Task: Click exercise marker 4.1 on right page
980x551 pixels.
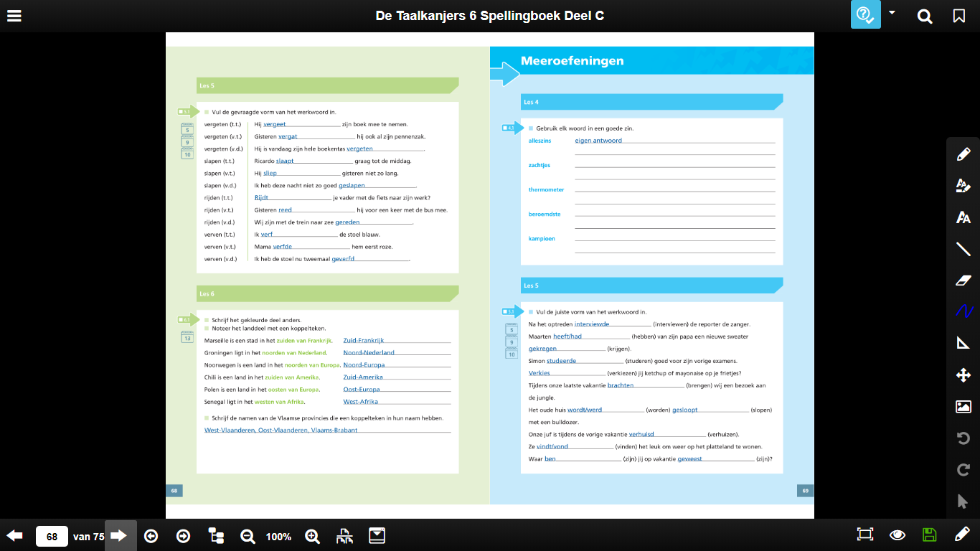Action: pyautogui.click(x=512, y=128)
